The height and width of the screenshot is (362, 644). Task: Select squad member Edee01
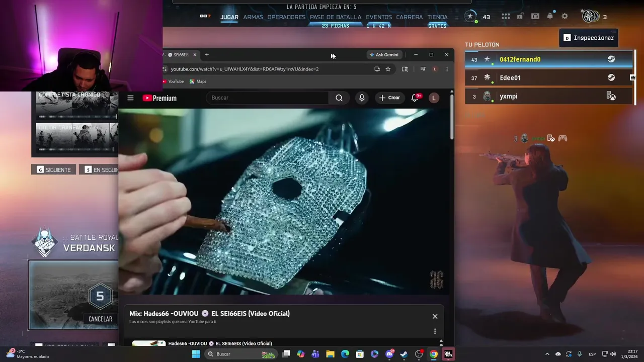tap(548, 78)
